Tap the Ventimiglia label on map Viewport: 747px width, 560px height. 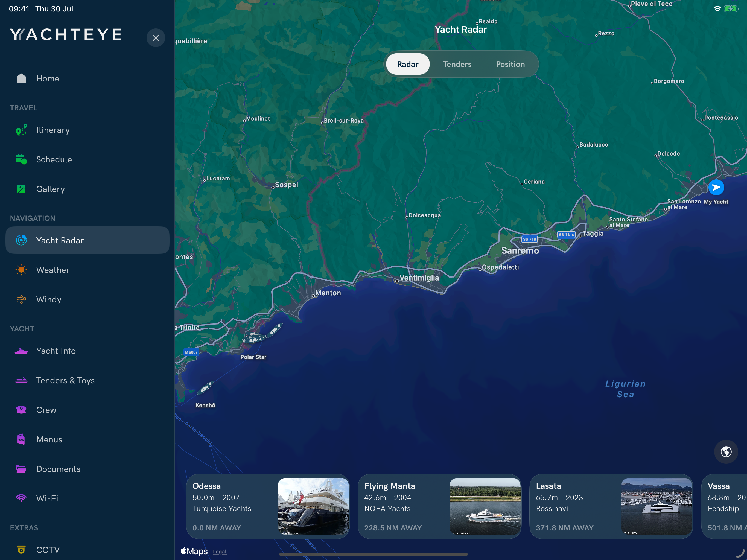pyautogui.click(x=419, y=278)
